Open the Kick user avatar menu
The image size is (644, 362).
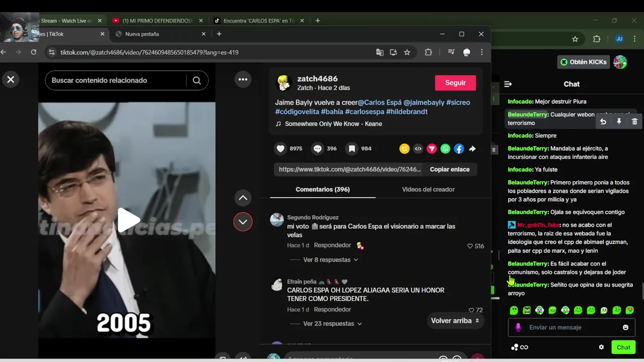click(x=620, y=62)
